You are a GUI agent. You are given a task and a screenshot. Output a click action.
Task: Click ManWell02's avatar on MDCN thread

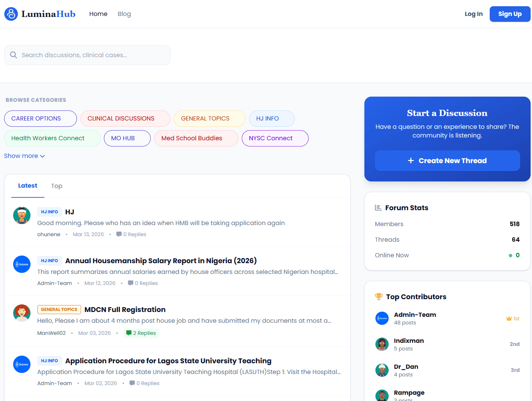(x=22, y=313)
